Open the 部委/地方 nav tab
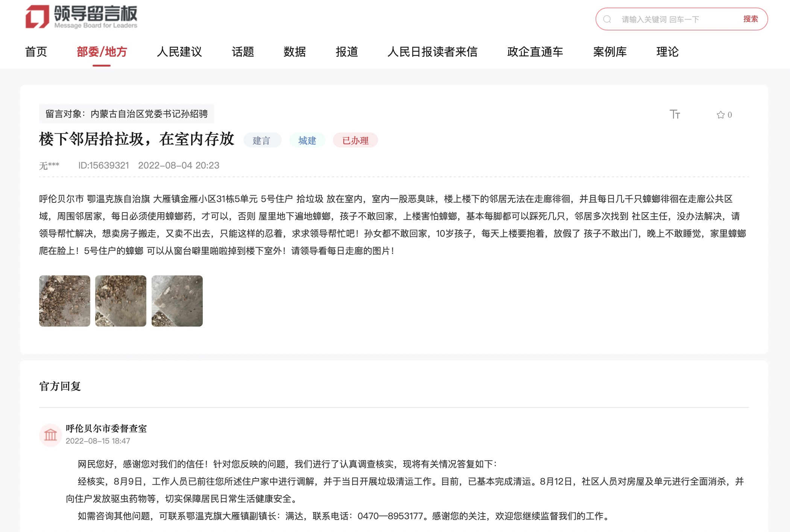This screenshot has width=790, height=532. coord(102,52)
